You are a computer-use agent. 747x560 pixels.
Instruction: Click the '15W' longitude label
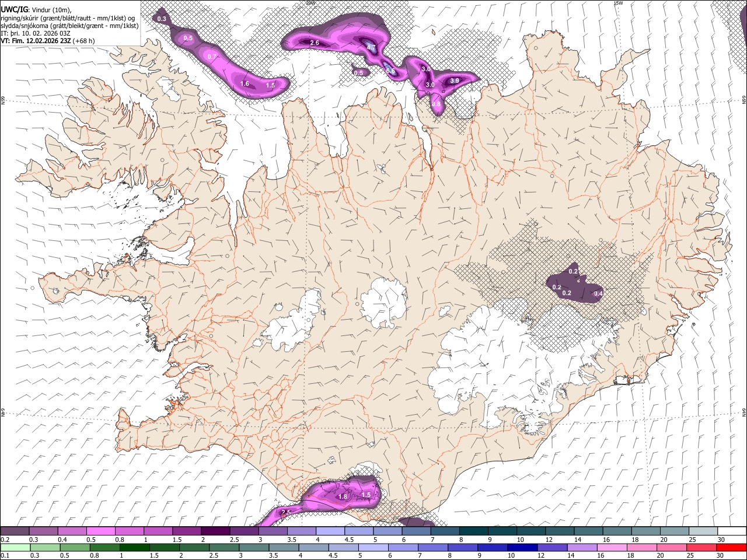click(x=618, y=2)
